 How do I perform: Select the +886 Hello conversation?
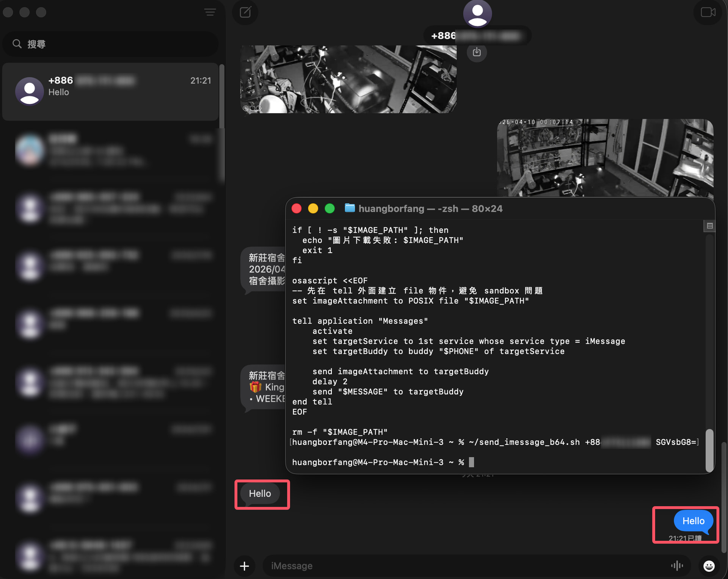pyautogui.click(x=110, y=91)
